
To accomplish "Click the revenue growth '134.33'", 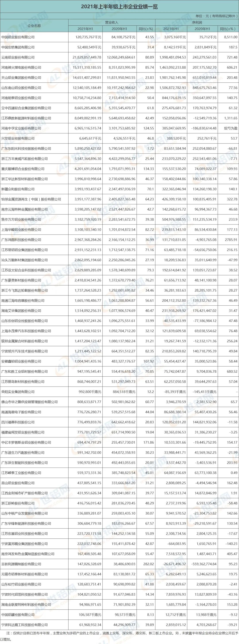I will point(148,169).
